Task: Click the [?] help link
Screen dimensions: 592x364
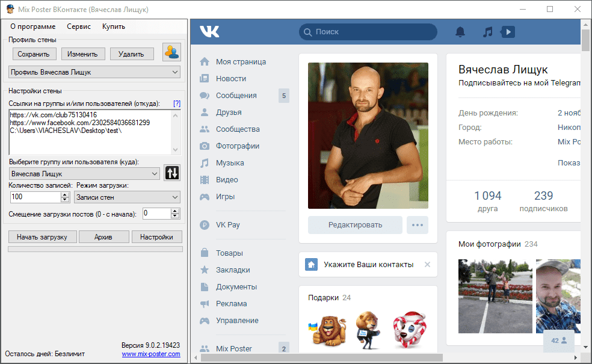Action: click(x=177, y=103)
